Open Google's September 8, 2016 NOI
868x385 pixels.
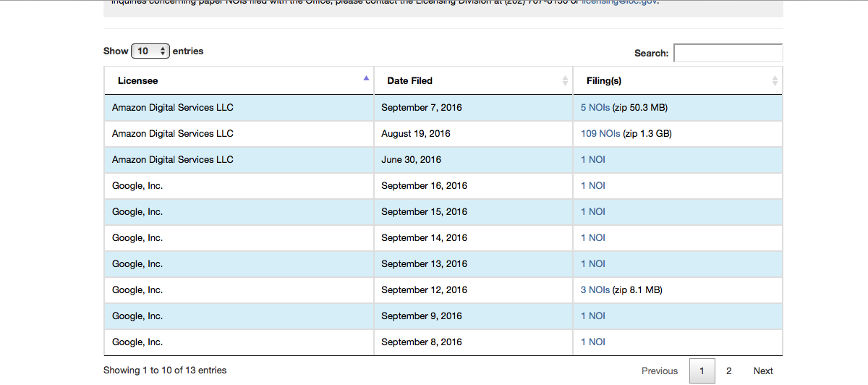[592, 342]
